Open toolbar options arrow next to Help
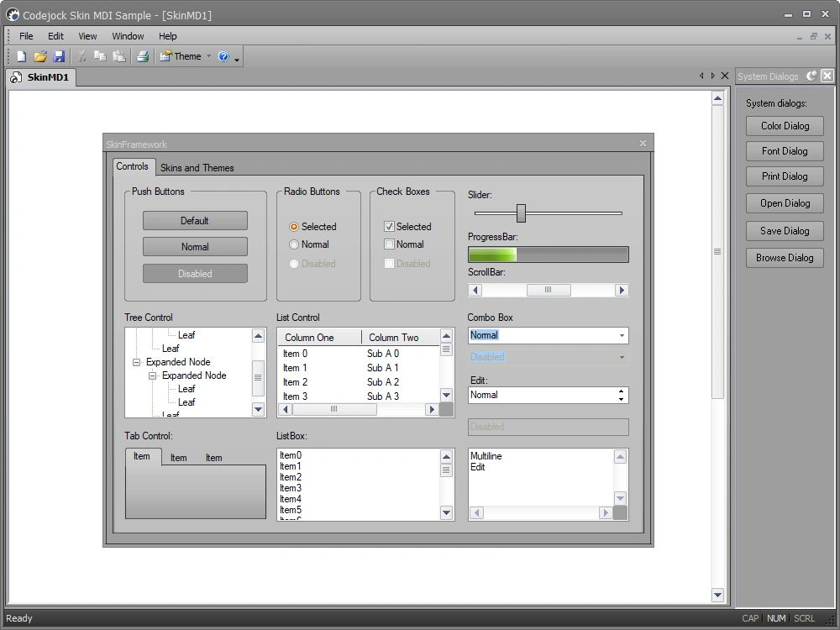This screenshot has height=630, width=840. tap(237, 58)
